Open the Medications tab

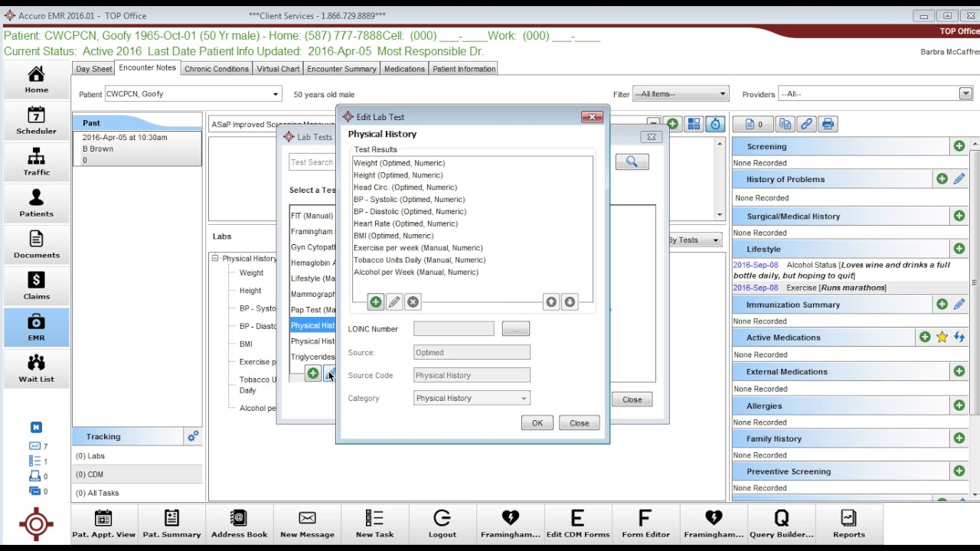[x=404, y=69]
